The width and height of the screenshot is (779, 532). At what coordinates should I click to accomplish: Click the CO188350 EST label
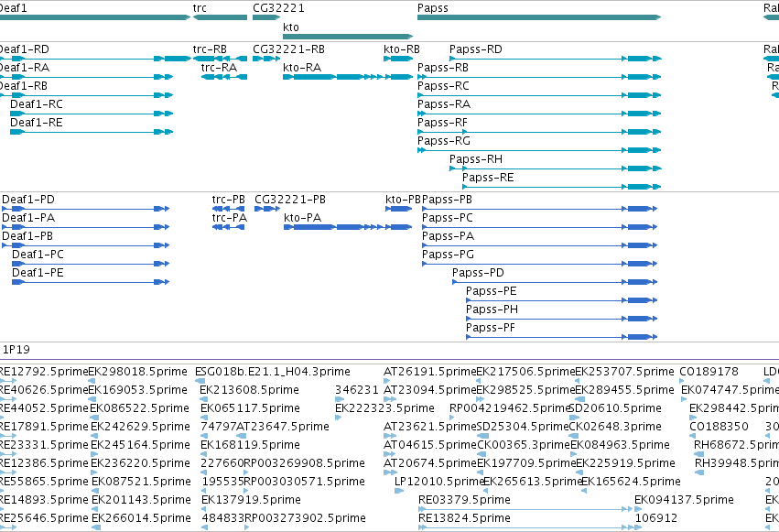click(719, 427)
